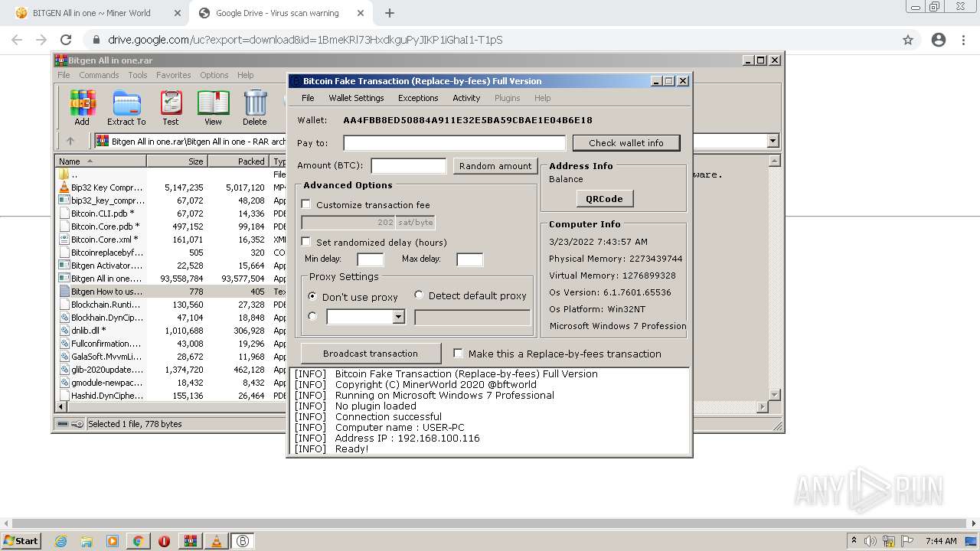Viewport: 980px width, 551px height.
Task: Select Detect default proxy radio button
Action: [419, 295]
